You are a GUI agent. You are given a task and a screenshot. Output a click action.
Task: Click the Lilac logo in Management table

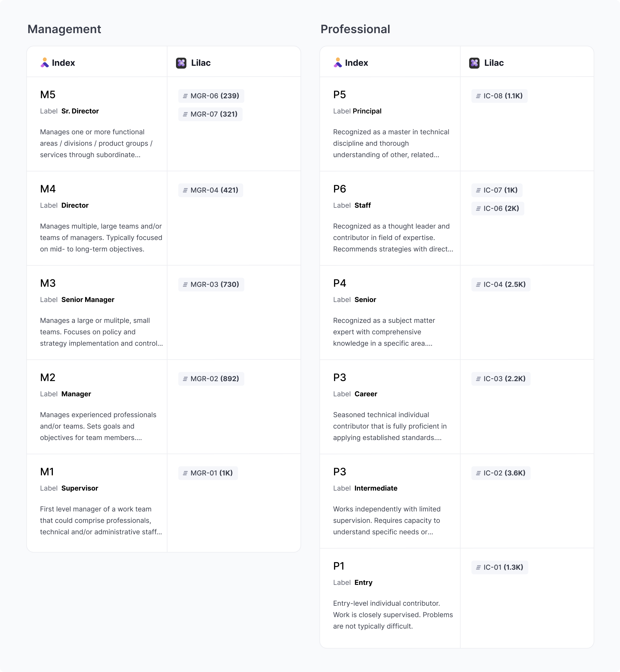click(x=181, y=63)
